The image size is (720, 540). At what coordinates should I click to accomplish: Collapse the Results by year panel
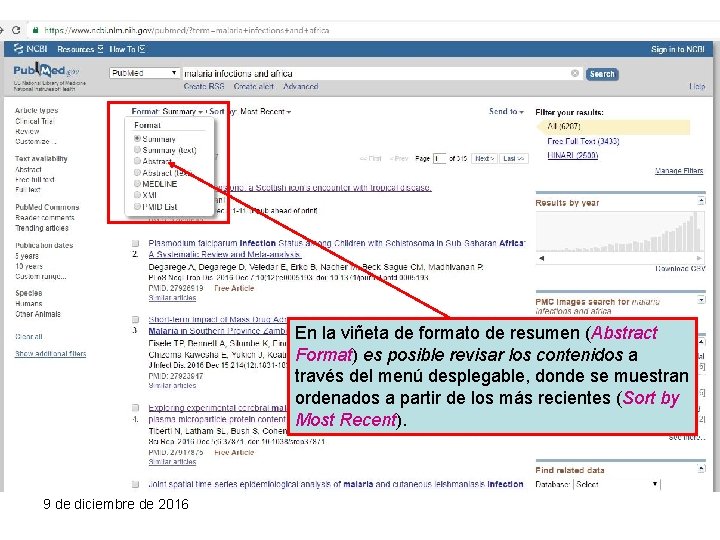coord(701,201)
